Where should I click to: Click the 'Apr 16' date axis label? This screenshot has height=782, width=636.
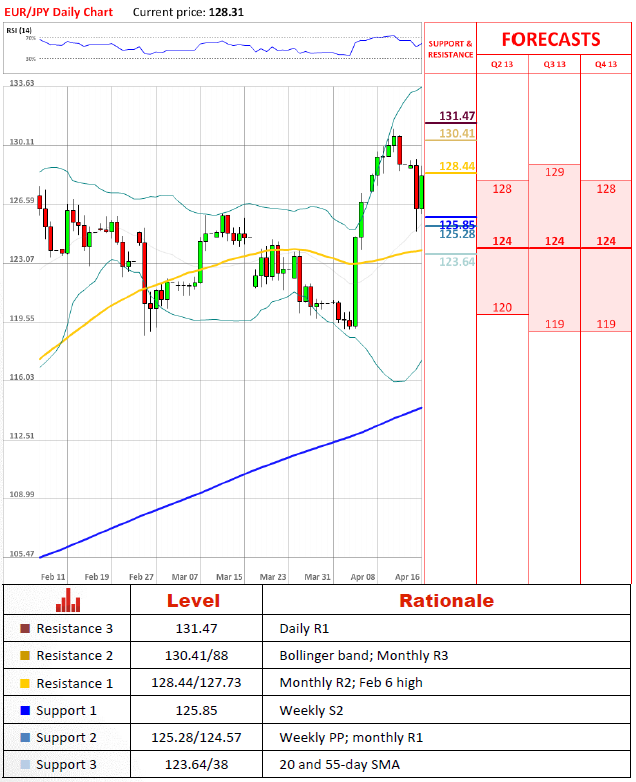pos(407,577)
